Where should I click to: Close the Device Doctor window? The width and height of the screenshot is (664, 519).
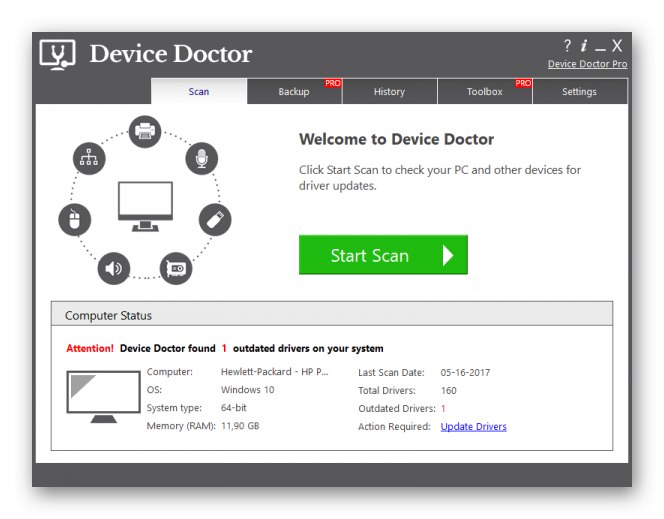617,45
